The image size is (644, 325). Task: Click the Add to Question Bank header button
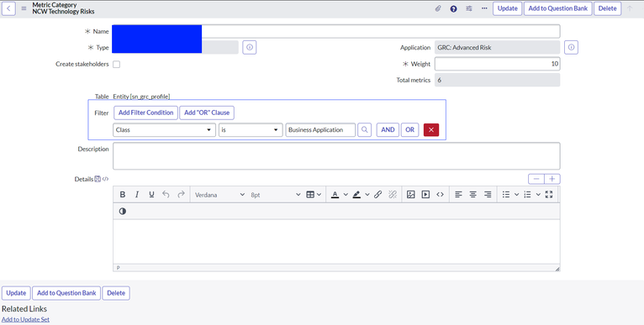(557, 8)
